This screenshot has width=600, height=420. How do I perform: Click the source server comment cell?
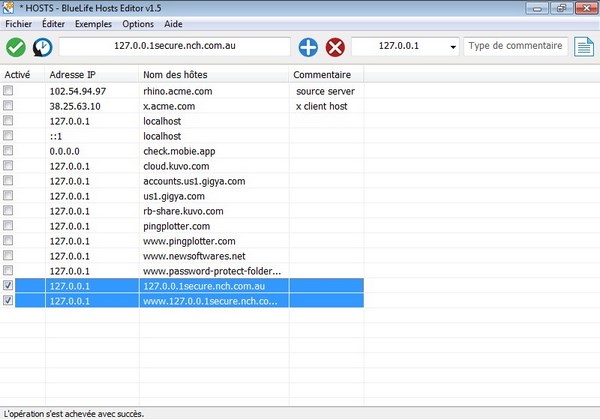point(325,91)
